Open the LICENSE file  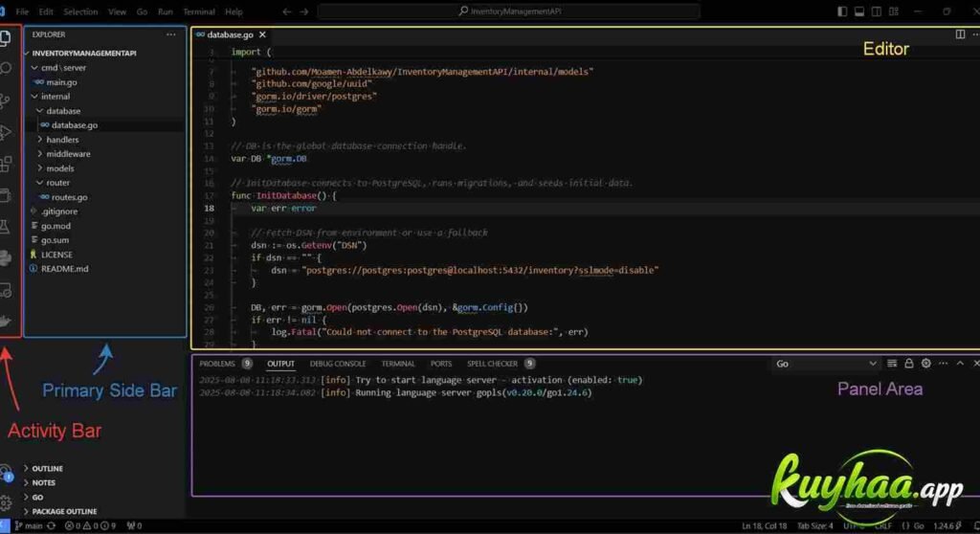tap(56, 255)
